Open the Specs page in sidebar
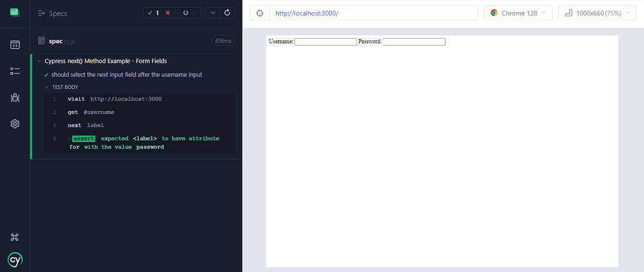The image size is (644, 272). (x=15, y=44)
